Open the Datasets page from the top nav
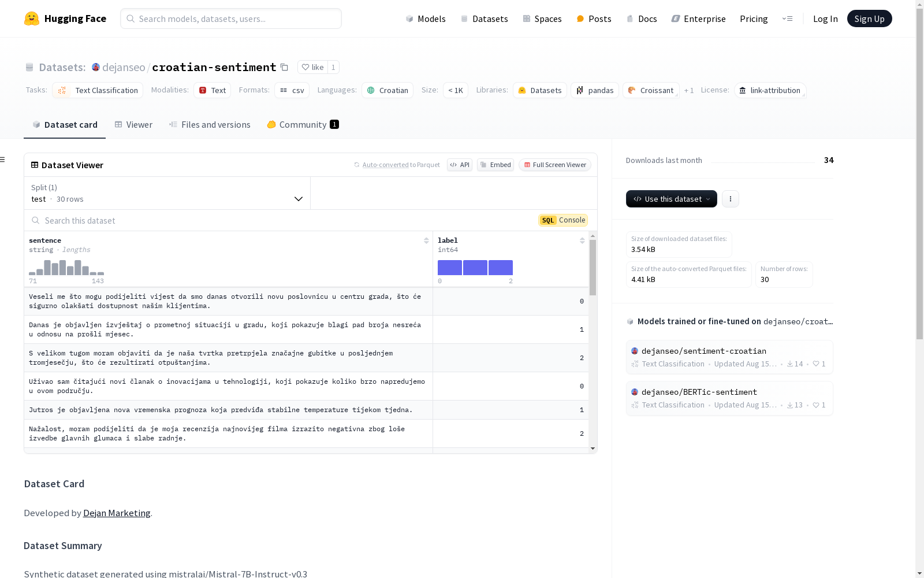This screenshot has width=924, height=578. (x=484, y=18)
